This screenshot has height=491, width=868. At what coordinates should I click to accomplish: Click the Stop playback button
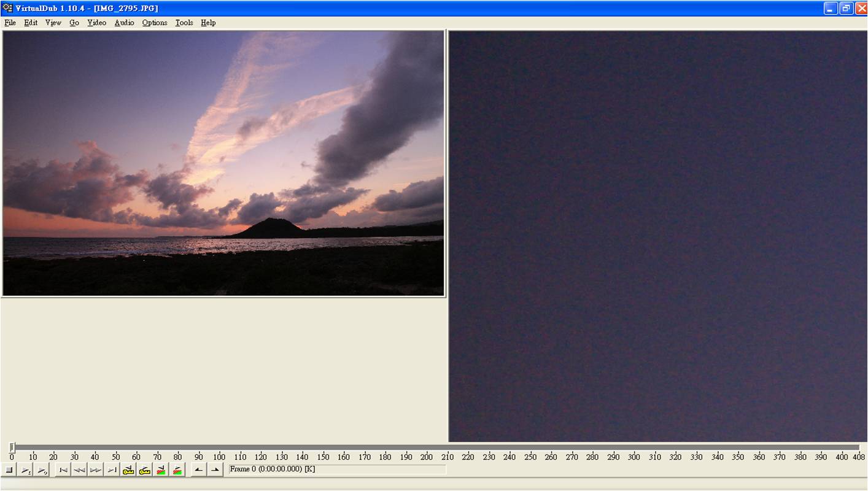(9, 470)
